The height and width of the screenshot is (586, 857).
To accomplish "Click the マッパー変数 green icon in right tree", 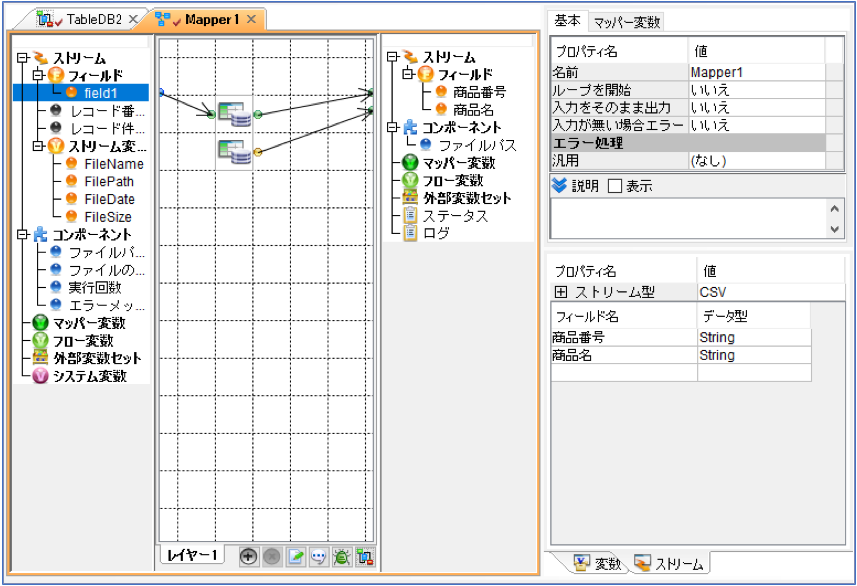I will [410, 162].
